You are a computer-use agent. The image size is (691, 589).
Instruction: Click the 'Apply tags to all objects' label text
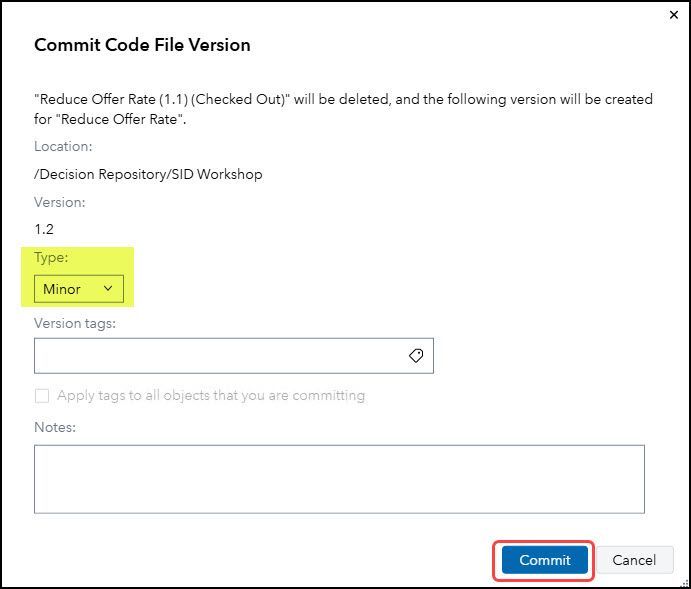pos(211,395)
